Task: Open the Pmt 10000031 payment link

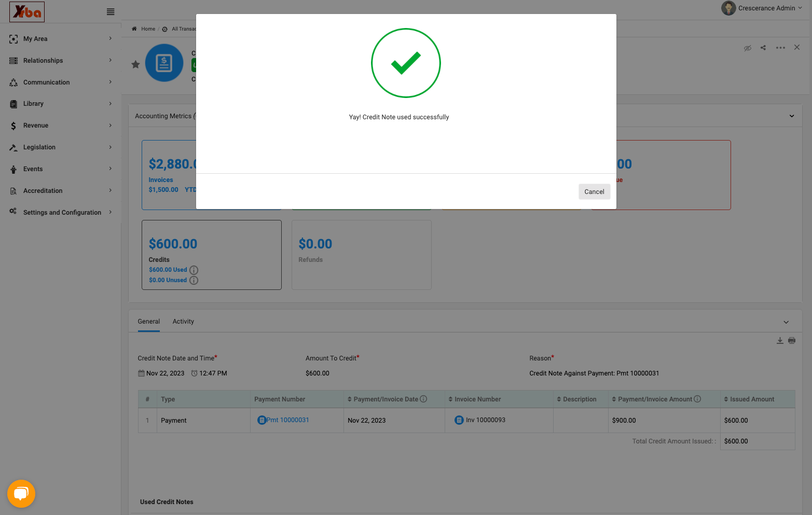Action: click(287, 420)
